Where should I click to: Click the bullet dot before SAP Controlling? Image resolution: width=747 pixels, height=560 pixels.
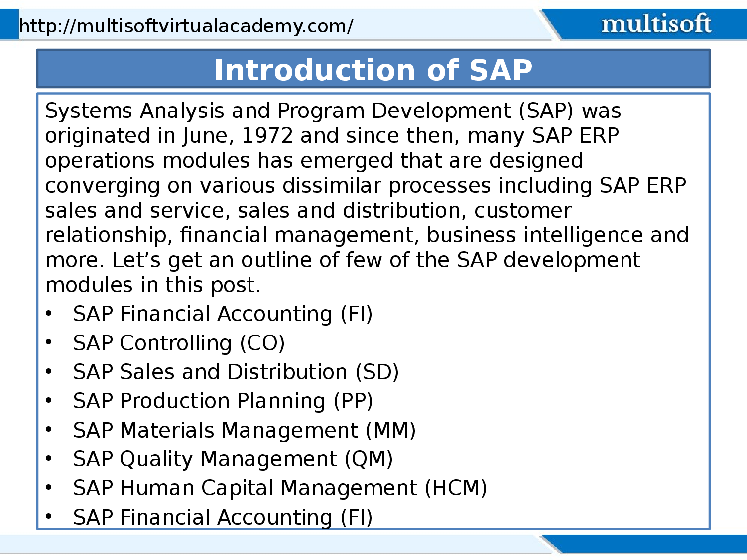click(x=48, y=342)
